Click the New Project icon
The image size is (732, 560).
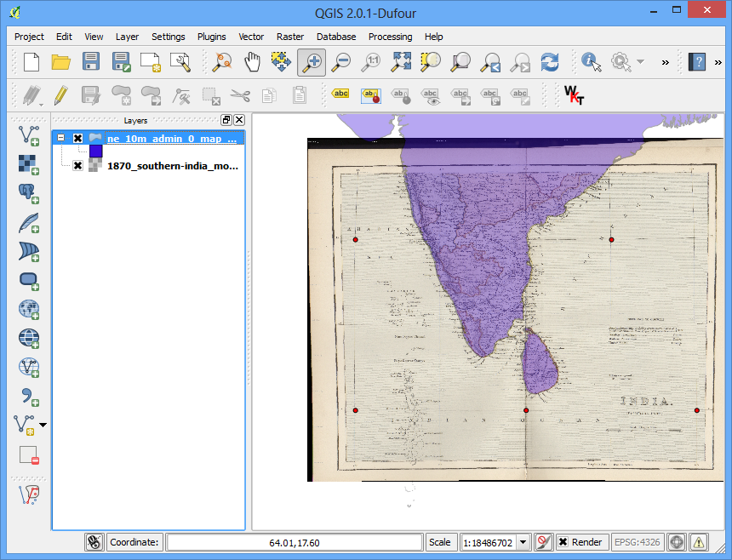(x=31, y=62)
